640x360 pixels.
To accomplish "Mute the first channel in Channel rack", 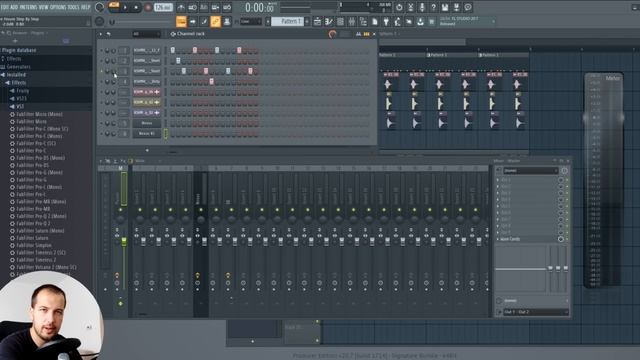I will (102, 51).
